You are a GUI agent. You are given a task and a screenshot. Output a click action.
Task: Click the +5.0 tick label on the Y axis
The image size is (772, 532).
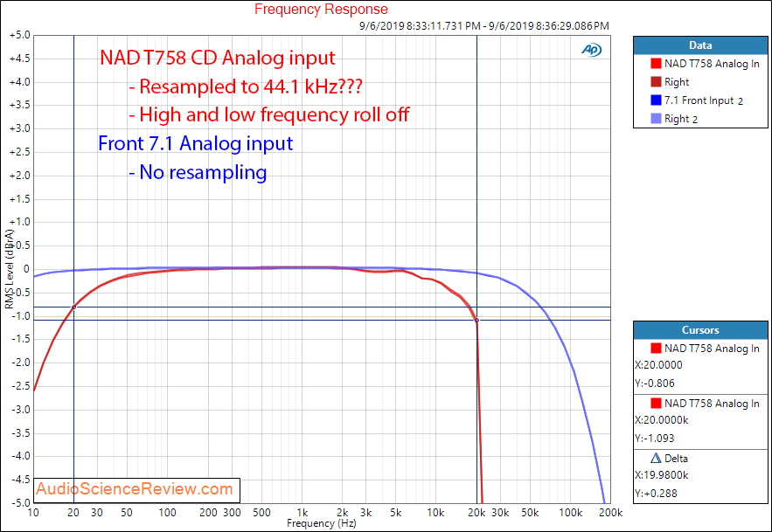pyautogui.click(x=20, y=36)
